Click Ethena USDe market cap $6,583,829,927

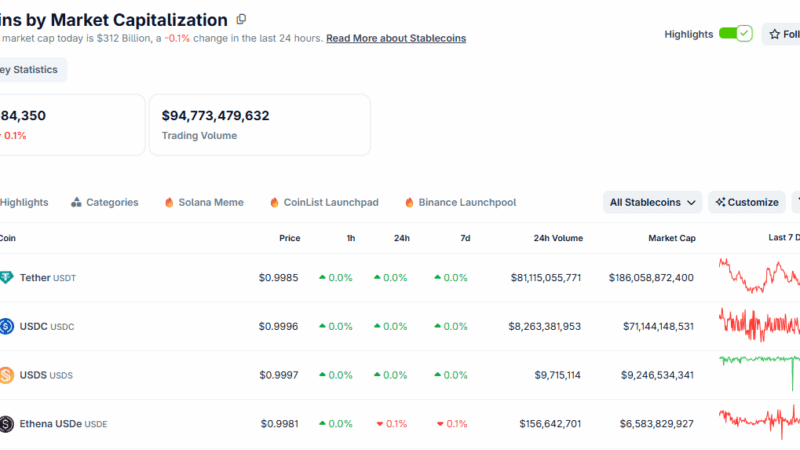point(657,424)
